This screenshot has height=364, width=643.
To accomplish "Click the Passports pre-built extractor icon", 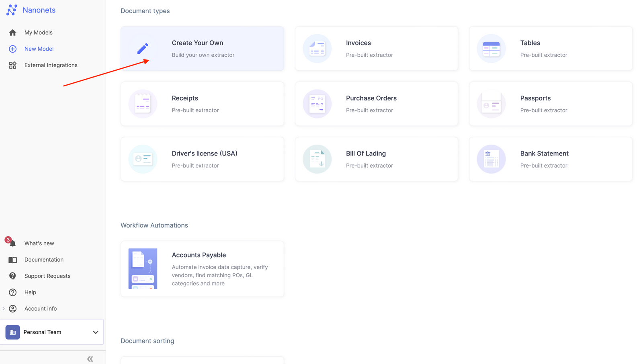I will click(x=491, y=104).
